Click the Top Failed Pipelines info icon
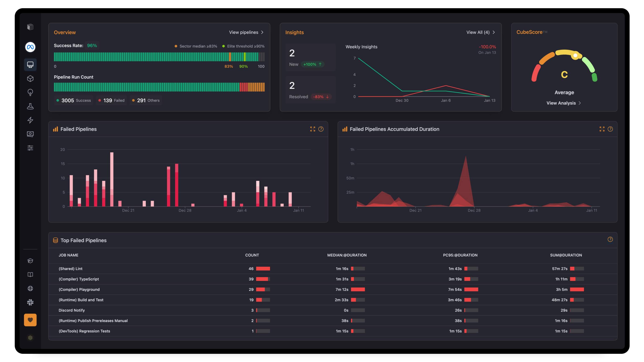 pyautogui.click(x=610, y=240)
